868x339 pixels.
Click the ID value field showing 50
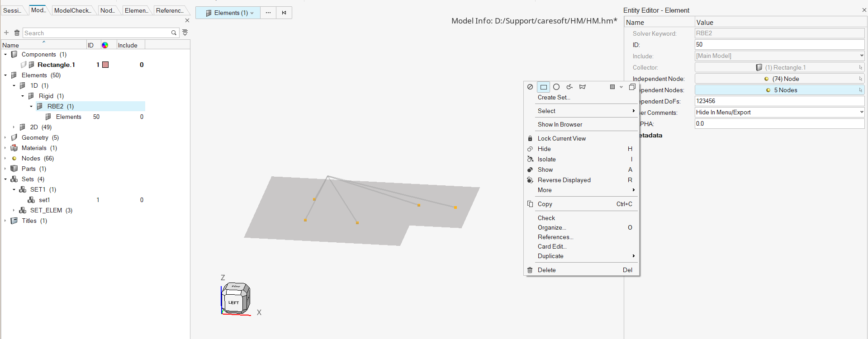[779, 44]
